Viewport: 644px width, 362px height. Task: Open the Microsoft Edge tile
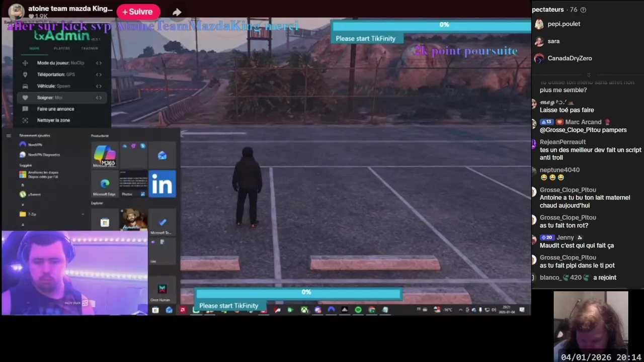tap(105, 184)
